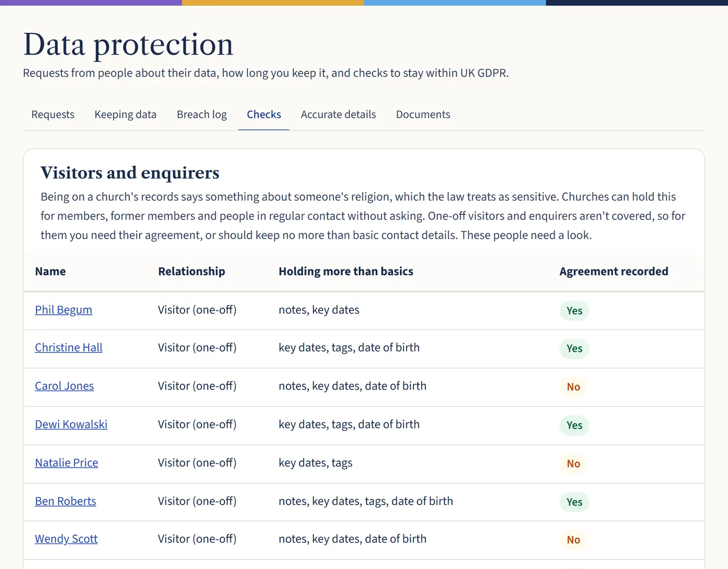Open Dewi Kowalski's profile link
Image resolution: width=728 pixels, height=569 pixels.
pyautogui.click(x=71, y=424)
